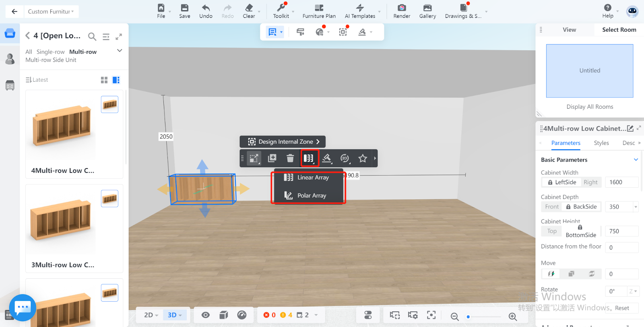Click the delete trash icon in floating toolbar
The height and width of the screenshot is (327, 644).
point(290,158)
